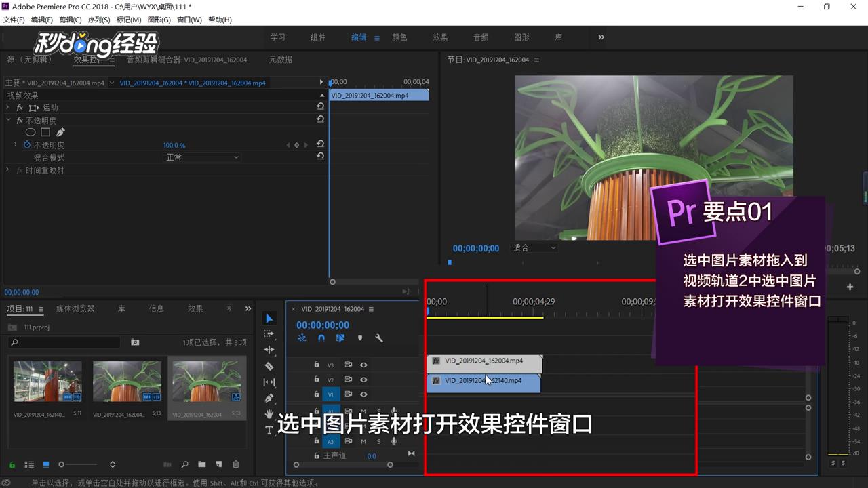Hide the V2 track output

pyautogui.click(x=363, y=380)
